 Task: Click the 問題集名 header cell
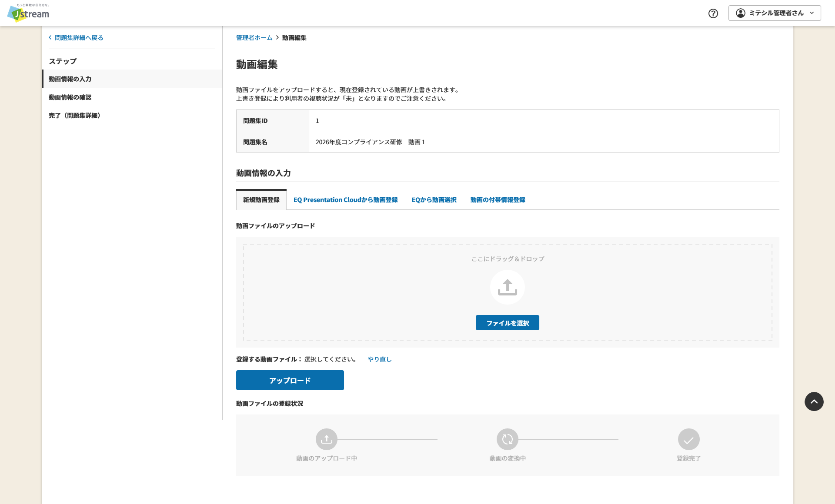[x=273, y=142]
